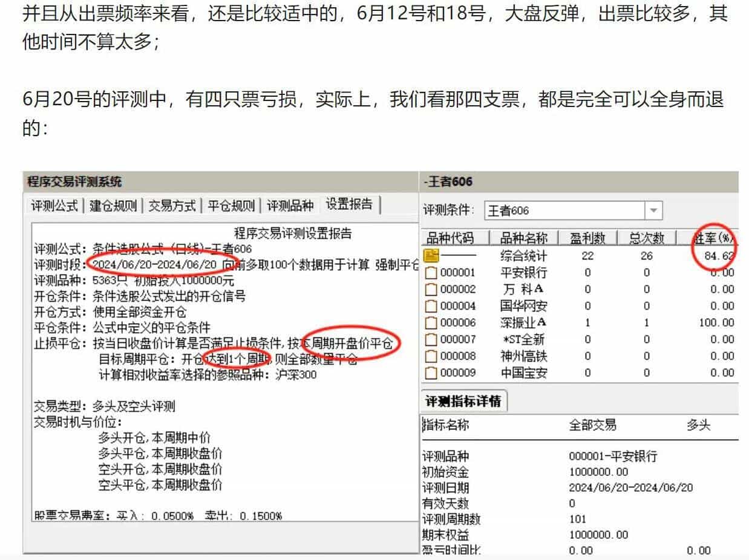Sort by the 盈利数 column header
749x560 pixels.
[587, 238]
